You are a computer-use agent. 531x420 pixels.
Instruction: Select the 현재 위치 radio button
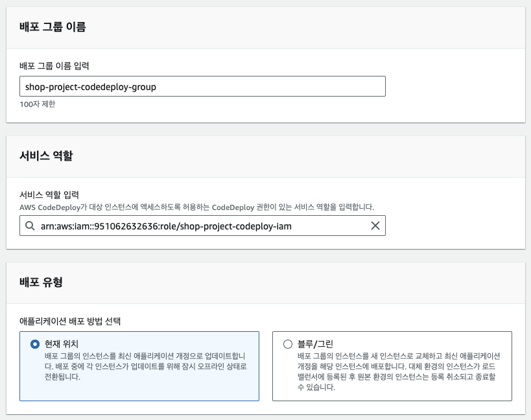35,344
